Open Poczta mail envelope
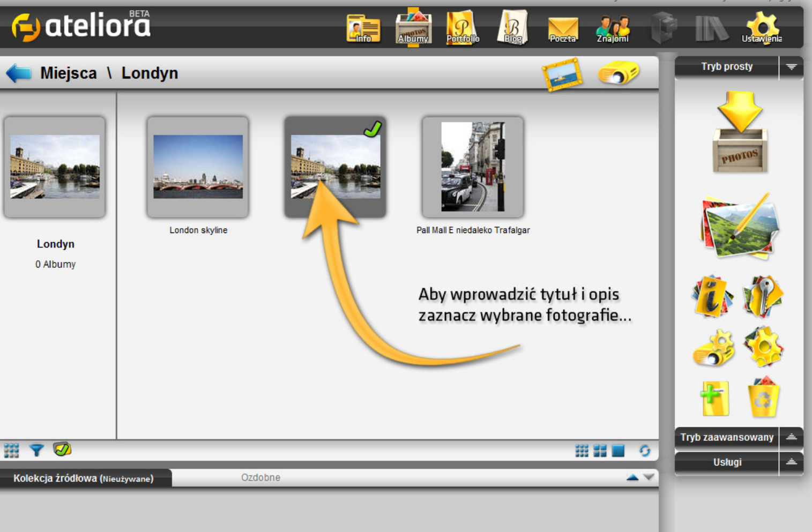The width and height of the screenshot is (812, 532). click(563, 29)
